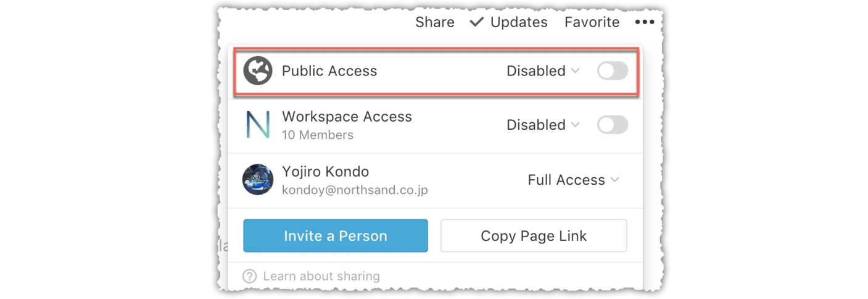
Task: Enable the Public Access toggle switch
Action: coord(613,71)
